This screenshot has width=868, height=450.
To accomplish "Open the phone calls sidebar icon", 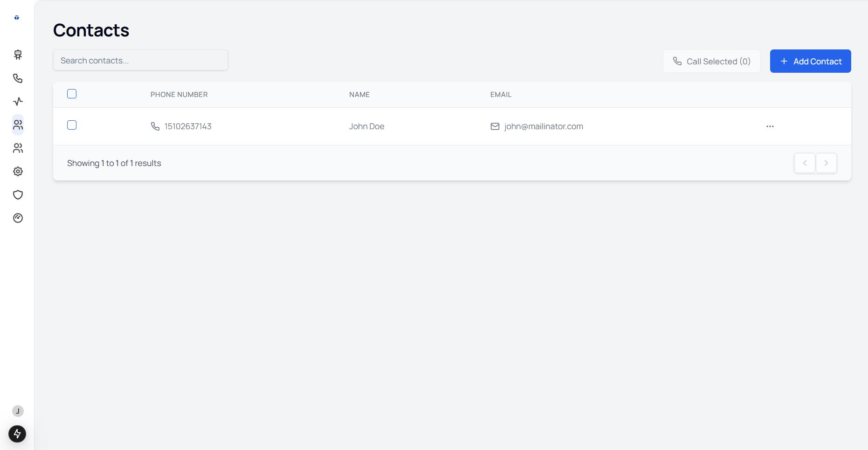I will tap(18, 78).
